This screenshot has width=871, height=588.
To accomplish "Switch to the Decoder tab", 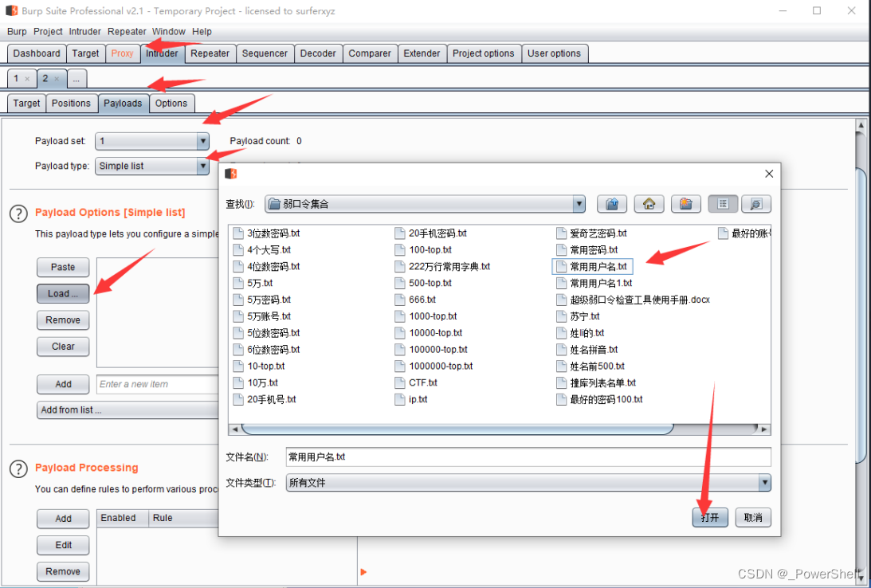I will pos(318,53).
